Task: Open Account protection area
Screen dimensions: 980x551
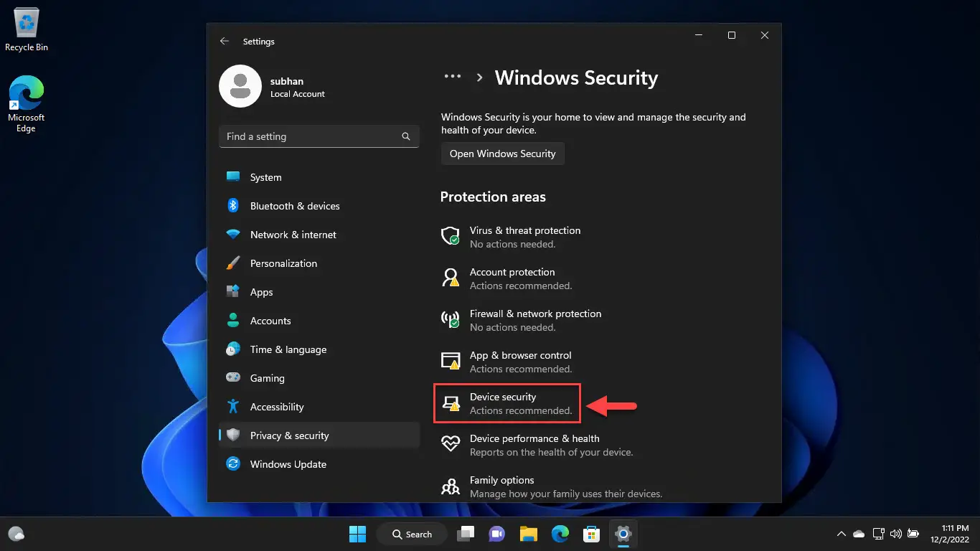Action: 508,278
